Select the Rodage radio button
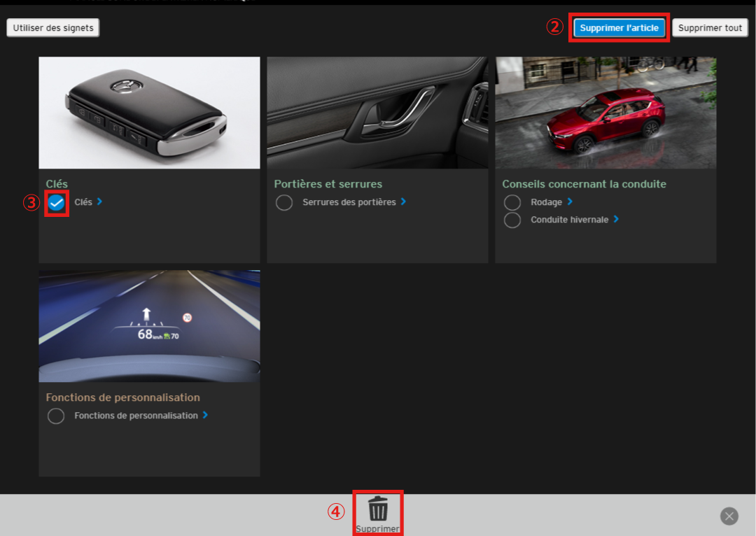756x536 pixels. click(512, 203)
